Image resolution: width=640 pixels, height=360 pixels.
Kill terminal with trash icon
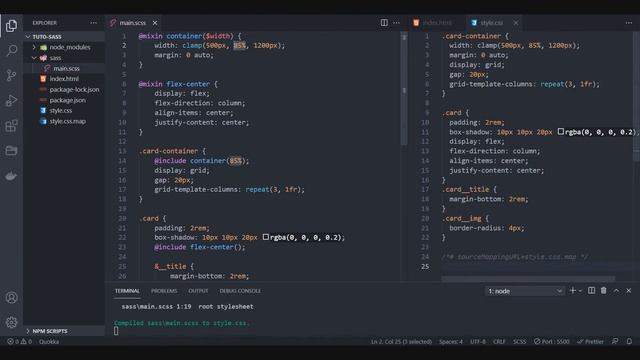pyautogui.click(x=604, y=291)
